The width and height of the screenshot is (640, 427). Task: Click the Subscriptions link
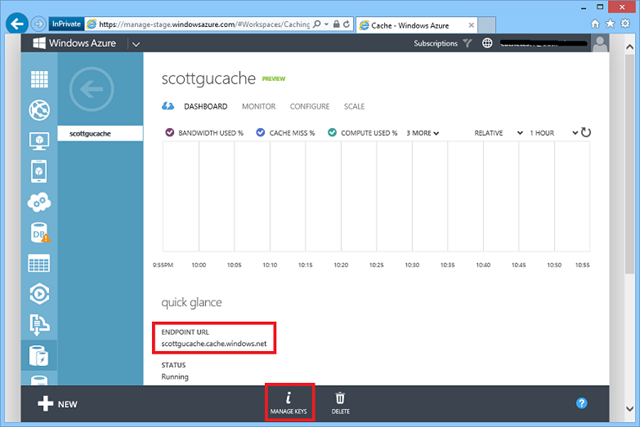[436, 43]
